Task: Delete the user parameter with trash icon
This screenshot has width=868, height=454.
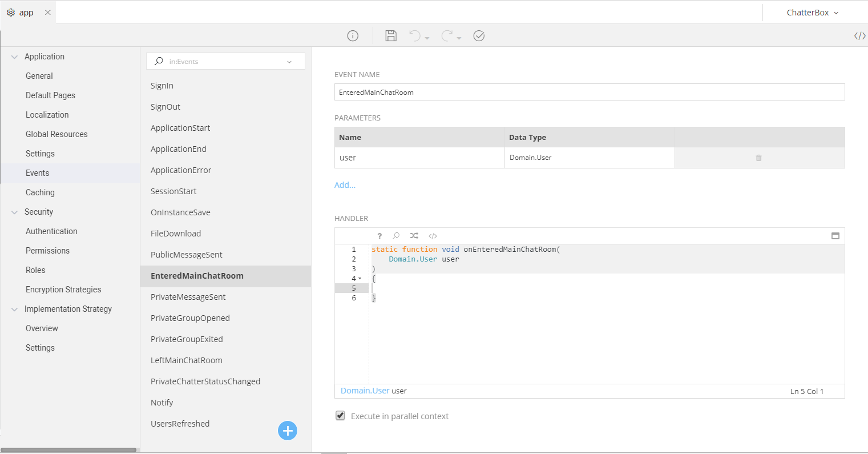Action: pos(758,158)
